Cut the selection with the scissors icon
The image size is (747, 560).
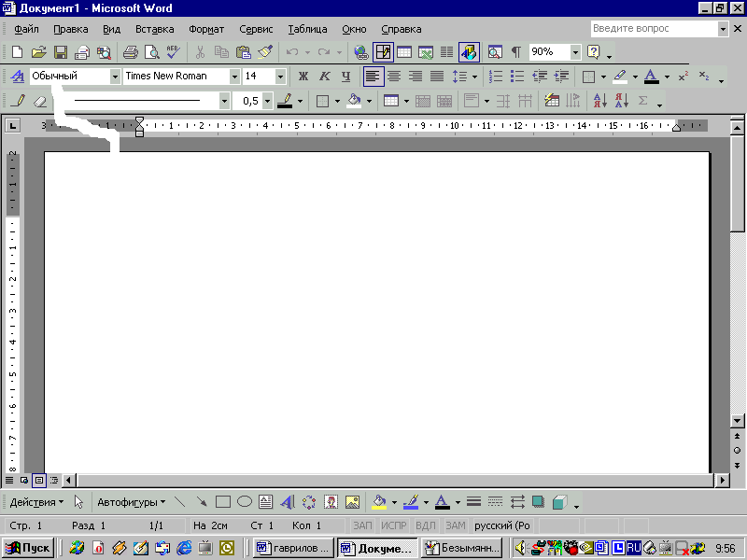pos(200,51)
